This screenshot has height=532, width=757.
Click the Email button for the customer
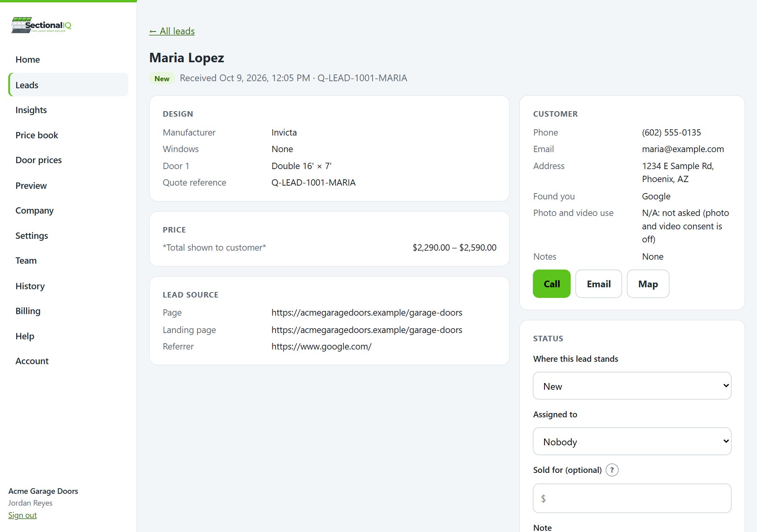click(599, 284)
